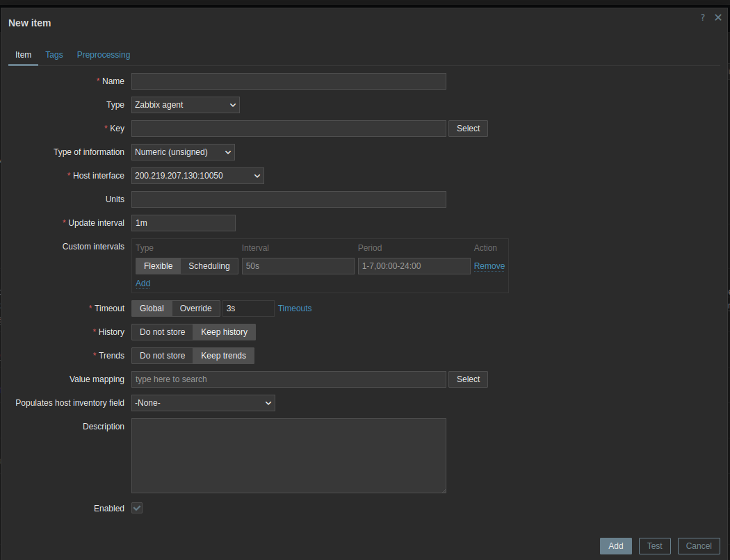Screen dimensions: 730x560
Task: Open the Timeouts link
Action: tap(295, 308)
